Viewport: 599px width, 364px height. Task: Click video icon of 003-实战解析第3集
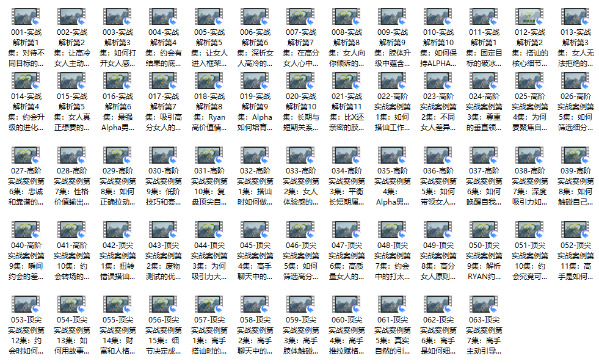click(118, 17)
